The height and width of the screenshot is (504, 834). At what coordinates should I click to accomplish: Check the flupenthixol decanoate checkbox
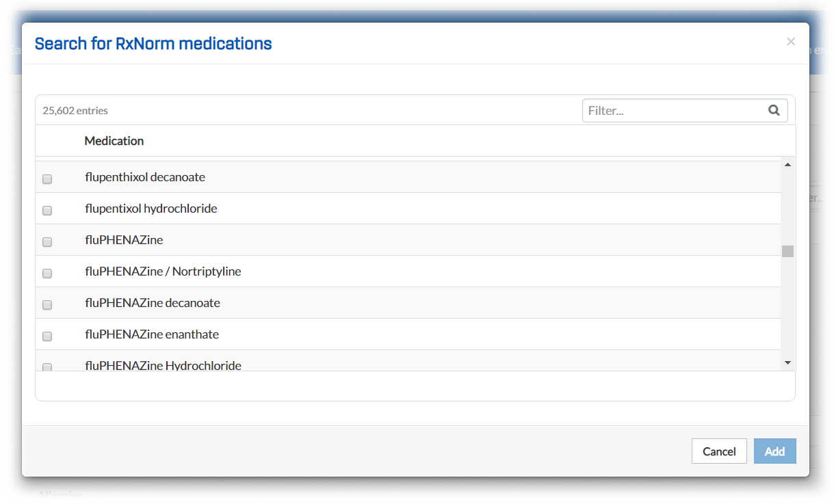coord(47,179)
